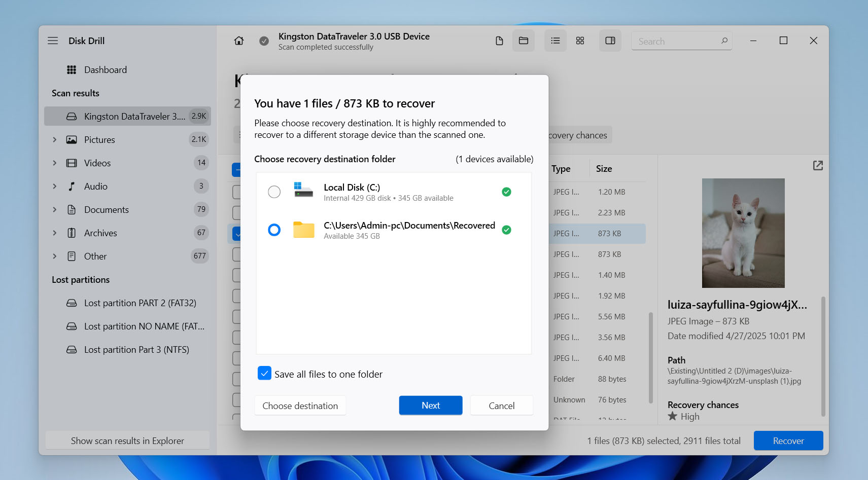Sort by the Size column header
The height and width of the screenshot is (480, 868).
[604, 169]
